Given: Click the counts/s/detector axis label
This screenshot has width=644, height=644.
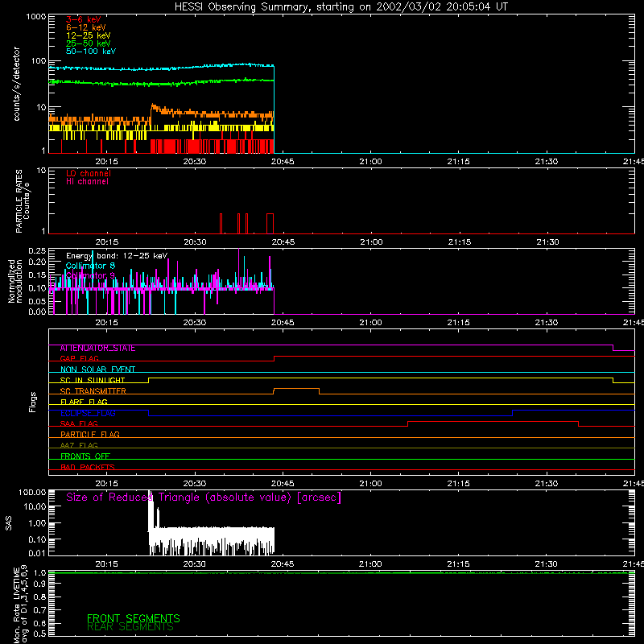Looking at the screenshot, I should (x=16, y=84).
